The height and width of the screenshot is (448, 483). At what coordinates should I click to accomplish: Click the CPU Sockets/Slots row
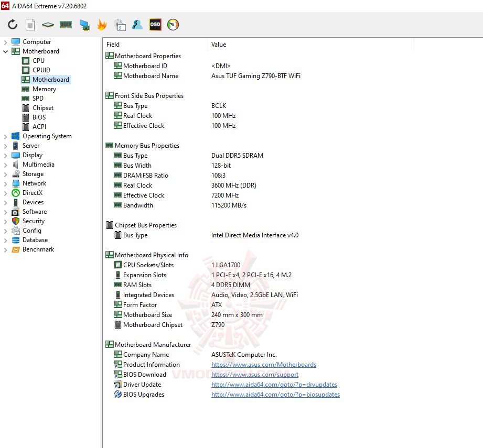[177, 265]
